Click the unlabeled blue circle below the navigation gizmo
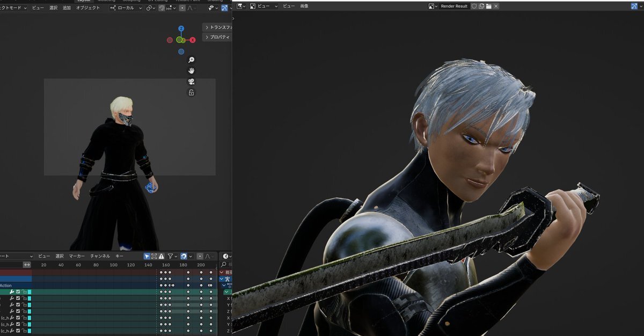 click(x=181, y=52)
